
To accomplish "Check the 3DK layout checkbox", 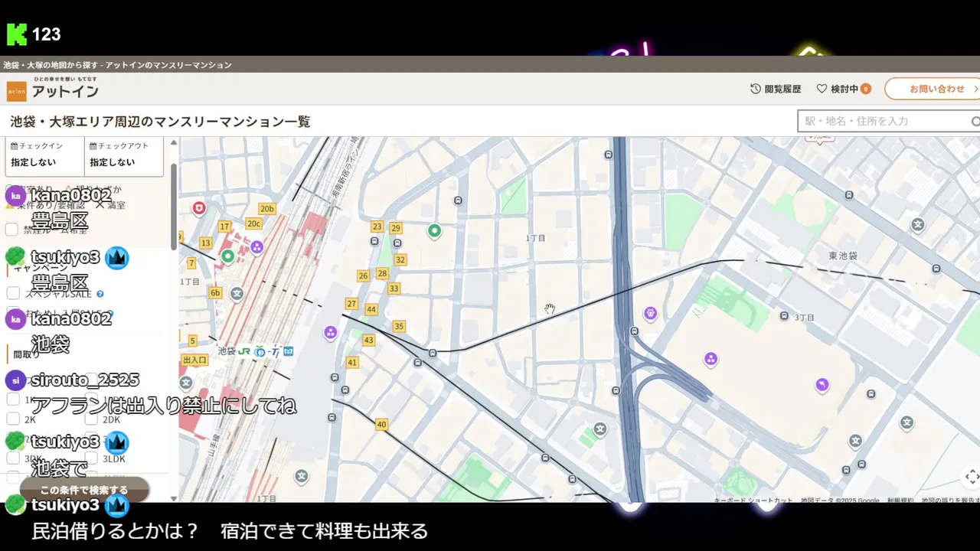I will coord(13,458).
